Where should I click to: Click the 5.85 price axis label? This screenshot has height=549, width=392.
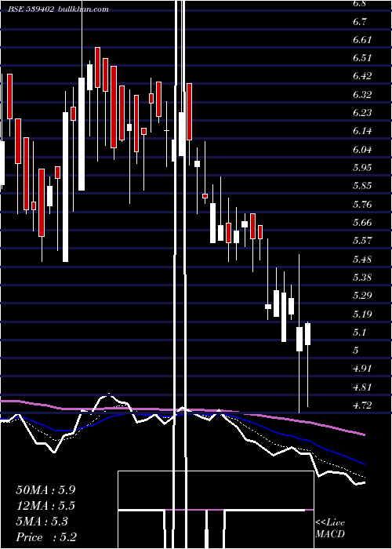(362, 186)
